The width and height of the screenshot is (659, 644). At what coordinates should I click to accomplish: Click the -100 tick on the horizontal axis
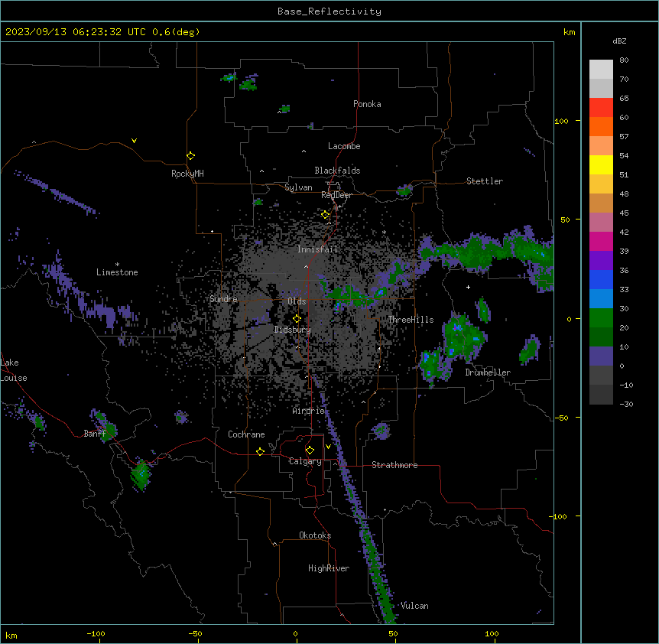pos(96,633)
